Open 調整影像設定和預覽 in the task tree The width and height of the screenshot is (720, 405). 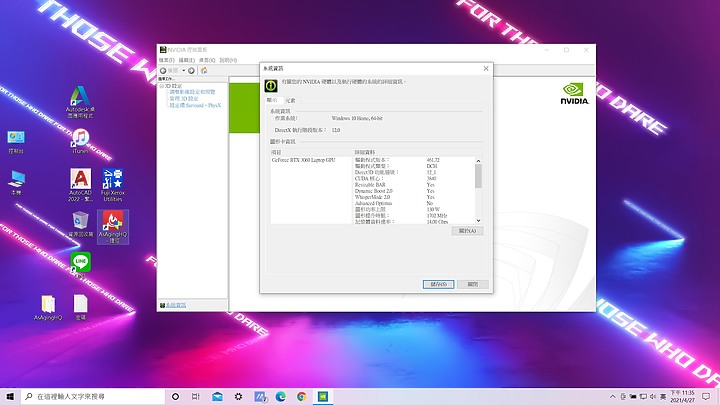click(x=192, y=92)
